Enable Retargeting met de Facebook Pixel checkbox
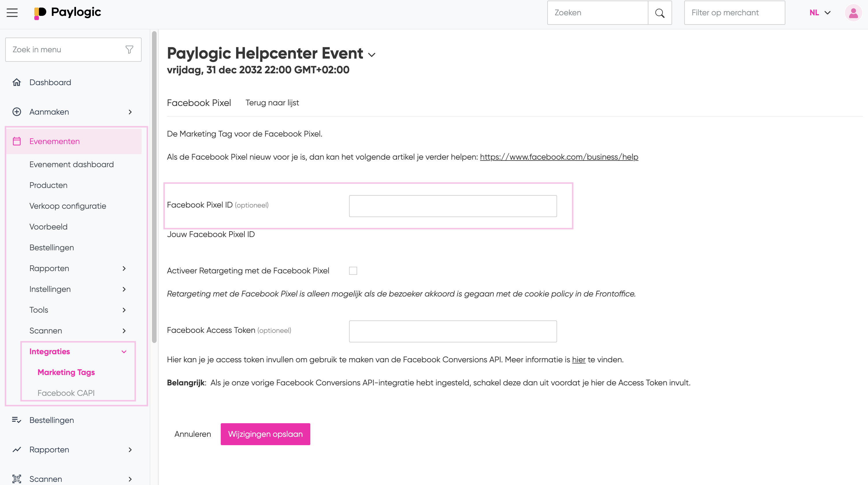Image resolution: width=868 pixels, height=485 pixels. (x=353, y=271)
